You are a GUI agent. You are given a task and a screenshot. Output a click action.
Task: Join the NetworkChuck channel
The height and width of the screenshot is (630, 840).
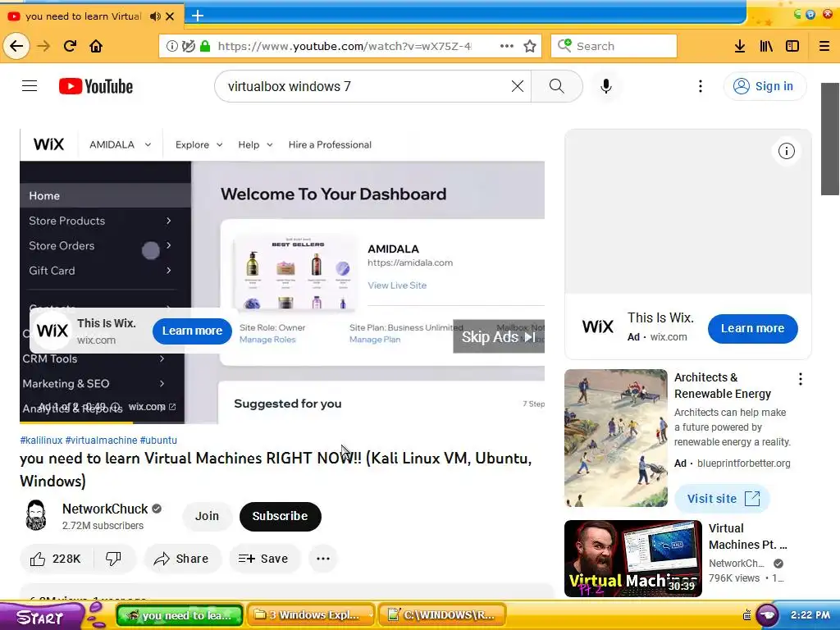(207, 516)
